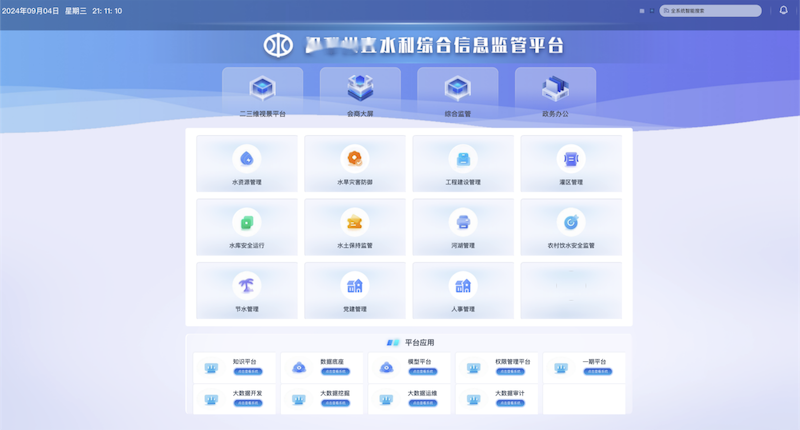Open the 党建管理 icon
The height and width of the screenshot is (430, 800).
coord(355,286)
